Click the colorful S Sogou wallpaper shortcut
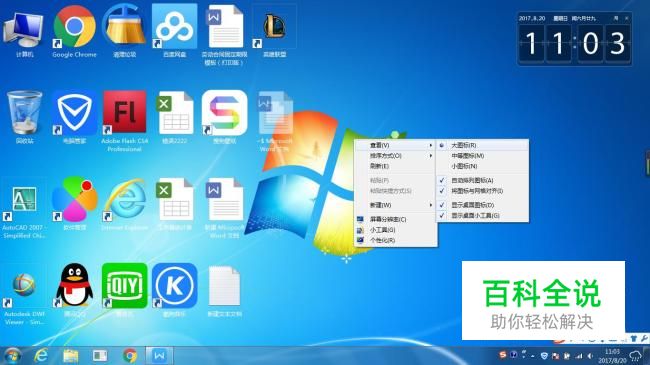This screenshot has width=650, height=365. point(224,117)
